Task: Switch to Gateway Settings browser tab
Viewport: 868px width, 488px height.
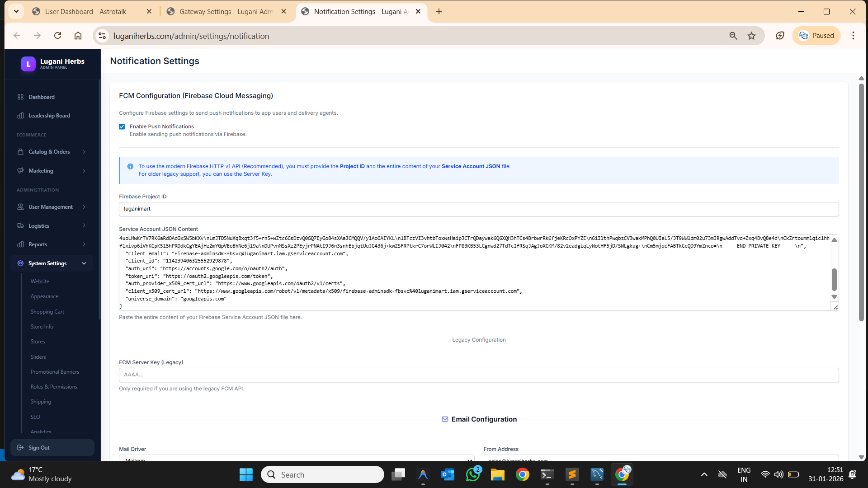Action: click(226, 12)
